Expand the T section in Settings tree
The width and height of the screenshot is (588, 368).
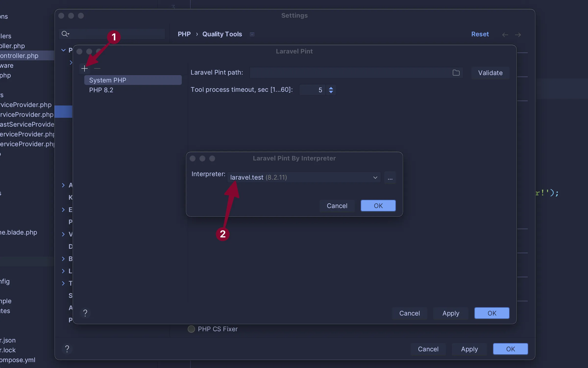pos(63,283)
